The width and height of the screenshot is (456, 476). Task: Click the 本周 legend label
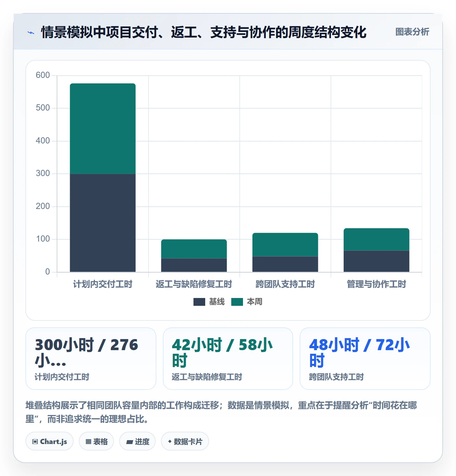coord(255,302)
